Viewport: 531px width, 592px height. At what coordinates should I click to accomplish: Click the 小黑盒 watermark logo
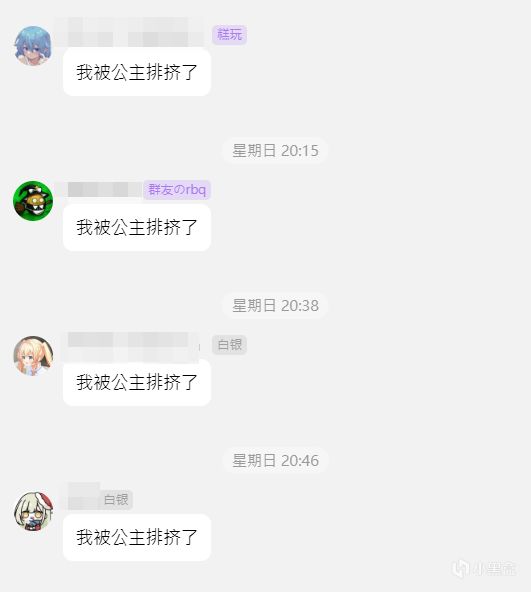point(484,568)
